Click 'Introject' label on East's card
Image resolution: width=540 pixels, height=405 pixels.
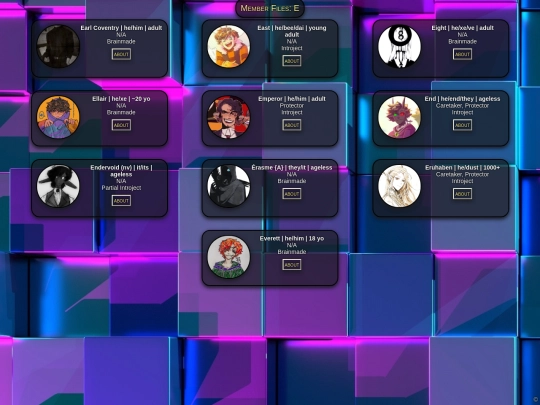click(x=292, y=48)
